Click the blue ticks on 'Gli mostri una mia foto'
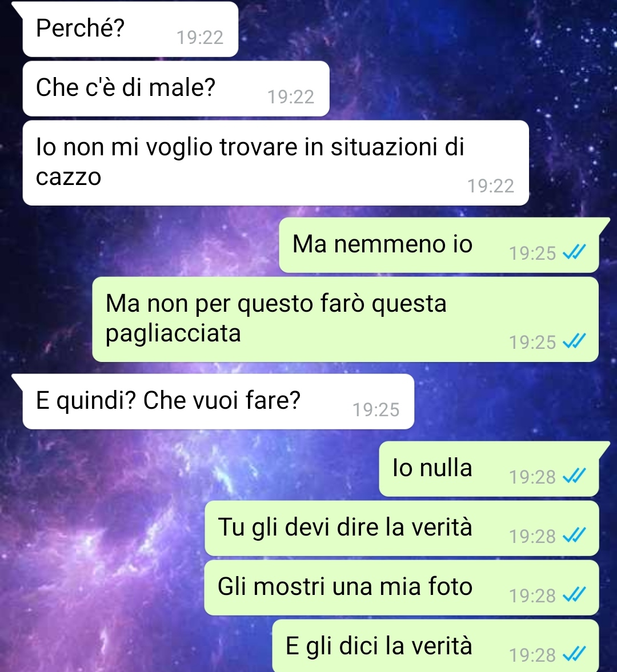This screenshot has height=672, width=617. click(x=574, y=595)
